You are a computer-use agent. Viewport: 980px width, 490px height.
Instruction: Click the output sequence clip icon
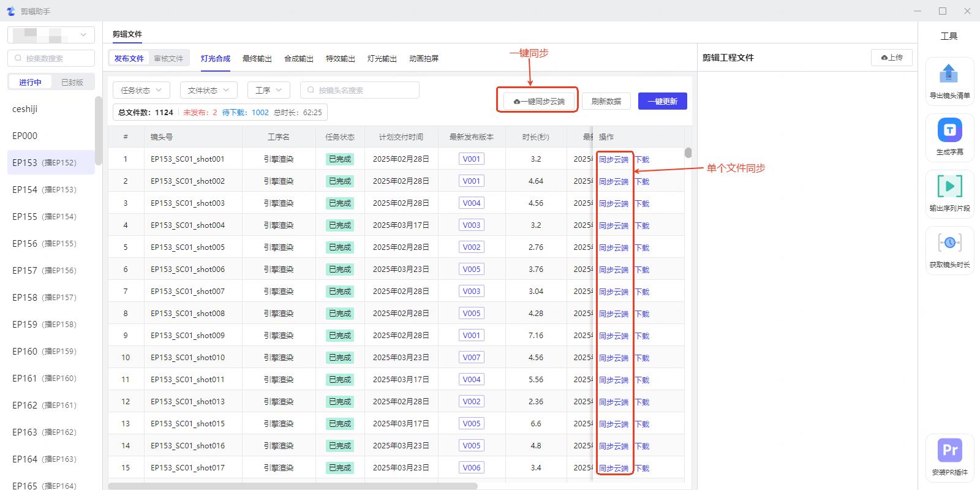[949, 186]
